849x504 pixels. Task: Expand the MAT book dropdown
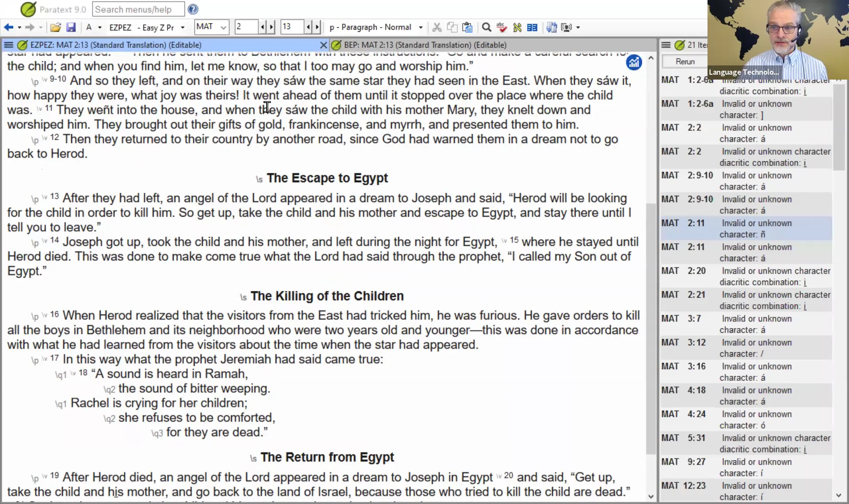pos(223,27)
